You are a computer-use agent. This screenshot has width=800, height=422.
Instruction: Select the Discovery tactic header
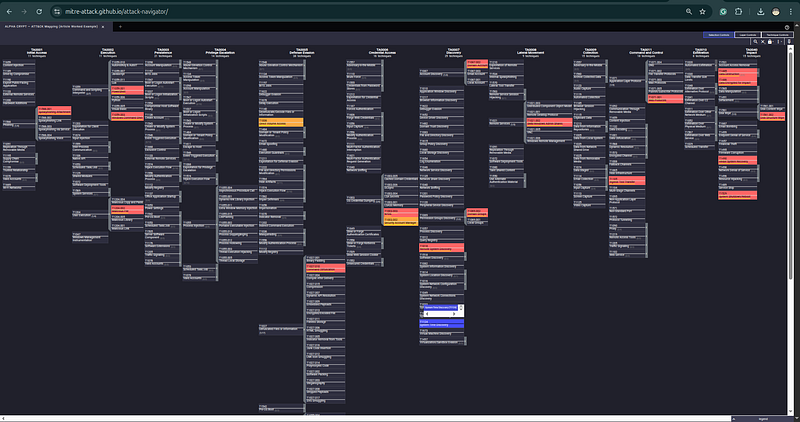pos(453,52)
